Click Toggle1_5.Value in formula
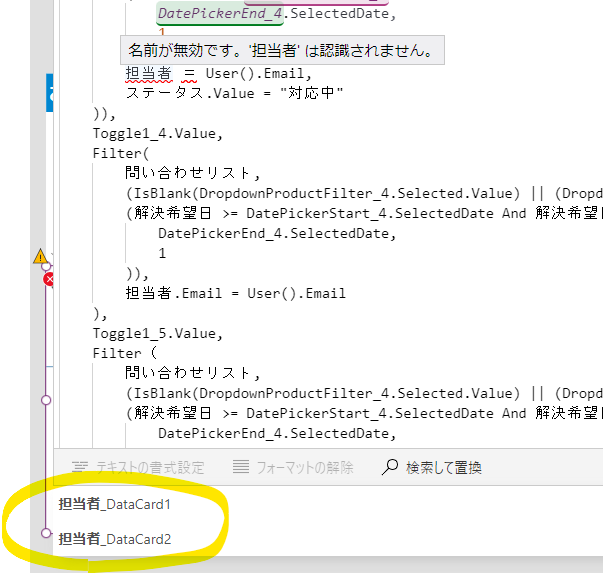Viewport: 603px width, 574px height. click(158, 333)
